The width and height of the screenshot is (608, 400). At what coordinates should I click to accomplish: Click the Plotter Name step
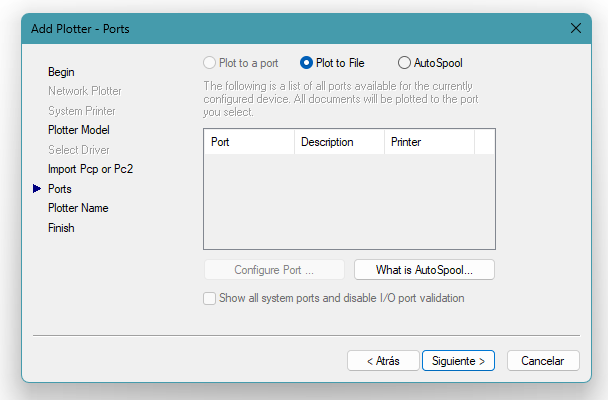[78, 208]
